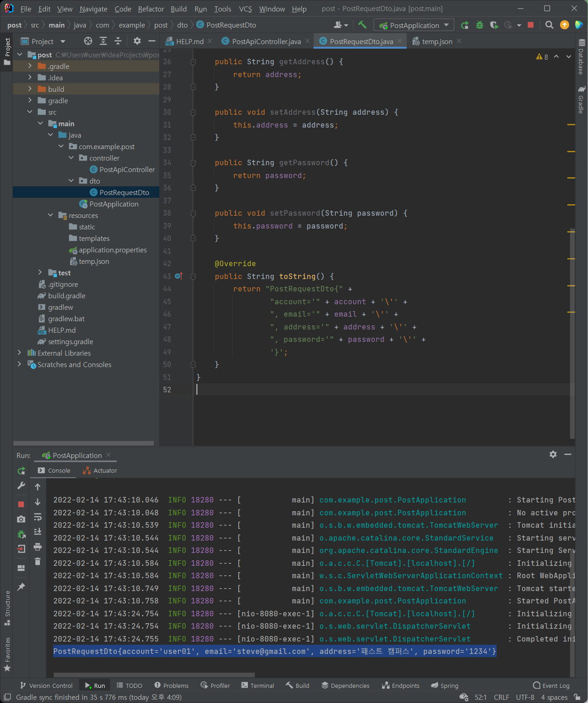
Task: Click the console horizontal scrollbar
Action: [x=154, y=675]
